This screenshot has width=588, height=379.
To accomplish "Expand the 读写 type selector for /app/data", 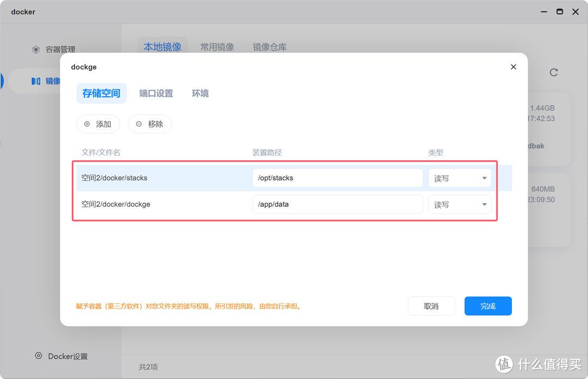I will 460,204.
